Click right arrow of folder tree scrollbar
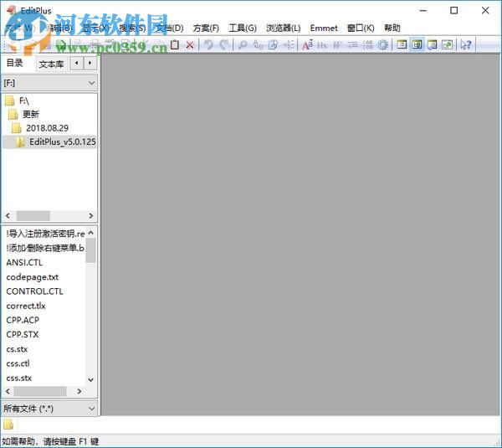Image resolution: width=502 pixels, height=448 pixels. point(91,216)
